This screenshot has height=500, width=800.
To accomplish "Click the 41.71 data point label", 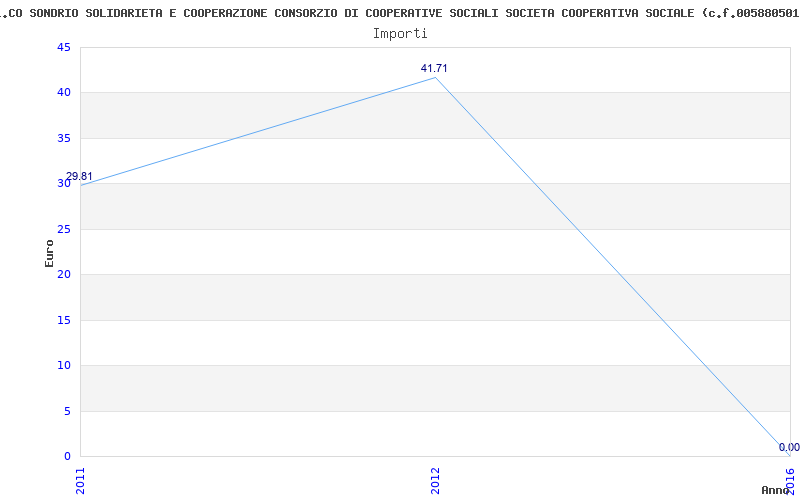I will [434, 68].
